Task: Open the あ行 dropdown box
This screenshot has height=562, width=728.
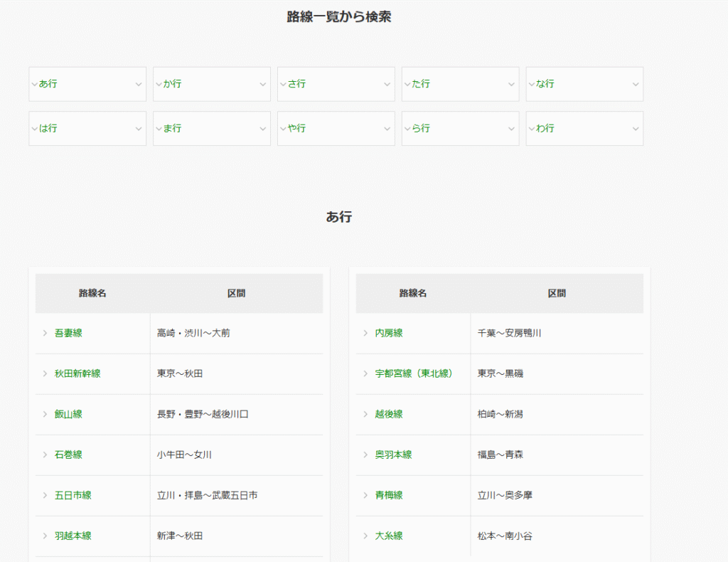Action: pos(87,84)
